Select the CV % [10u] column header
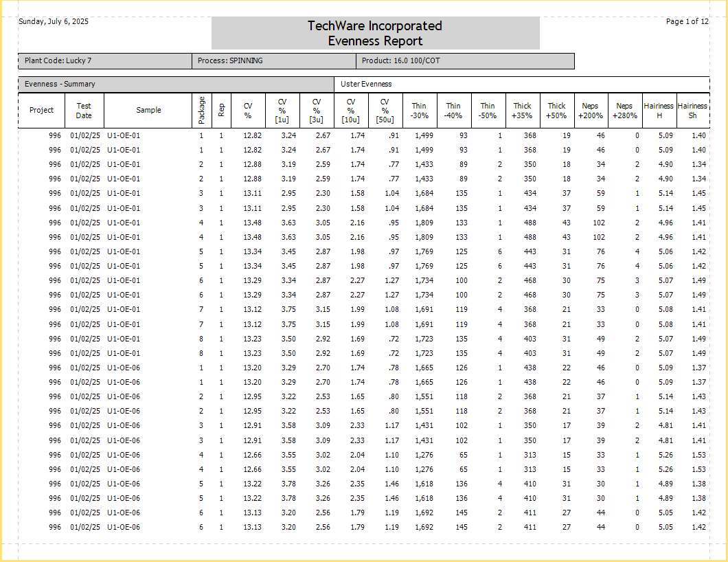The height and width of the screenshot is (562, 728). point(350,111)
